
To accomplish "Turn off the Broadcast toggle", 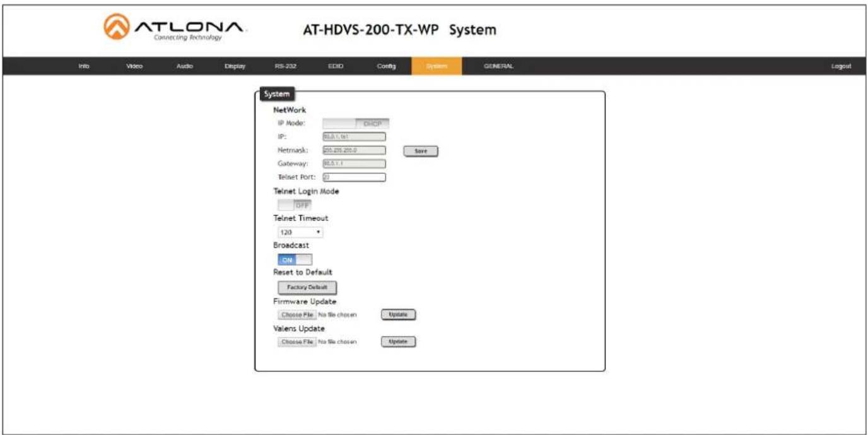I will 295,259.
